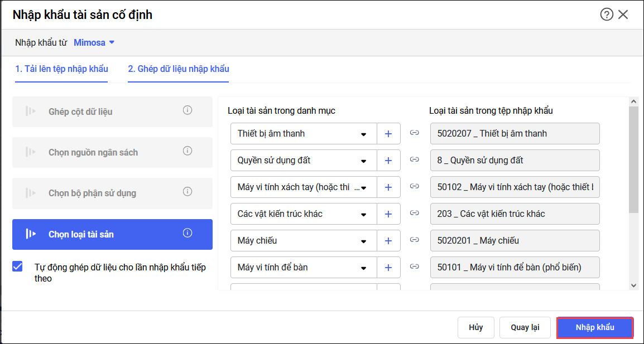644x344 pixels.
Task: Uncheck Tự động ghép dữ liệu checkbox
Action: click(x=18, y=267)
